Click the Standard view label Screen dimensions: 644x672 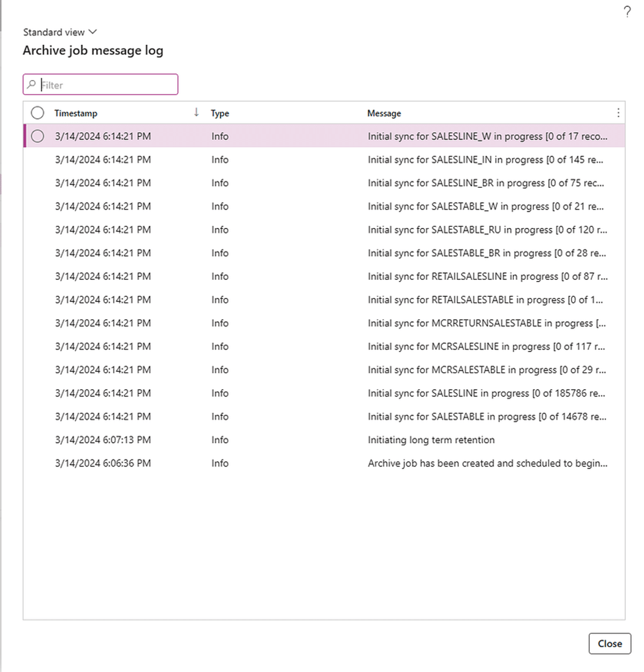tap(53, 32)
